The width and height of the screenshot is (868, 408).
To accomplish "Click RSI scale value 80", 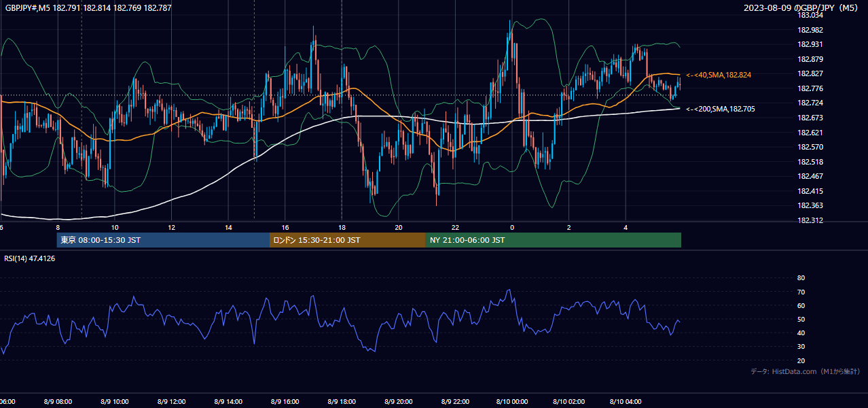I will [801, 278].
